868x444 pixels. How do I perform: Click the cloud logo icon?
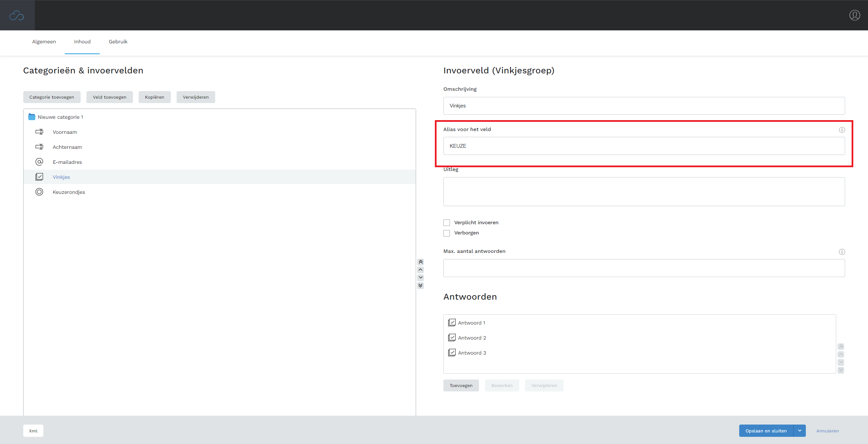(17, 15)
